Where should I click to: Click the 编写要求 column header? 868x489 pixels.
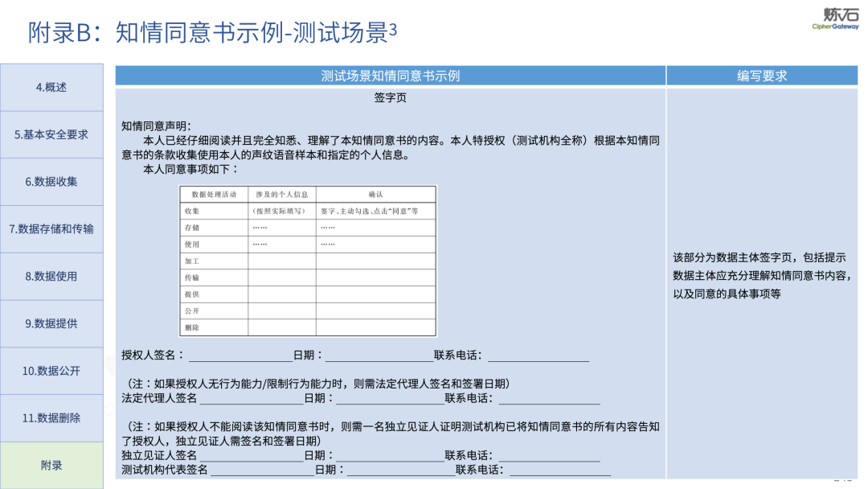coord(762,76)
